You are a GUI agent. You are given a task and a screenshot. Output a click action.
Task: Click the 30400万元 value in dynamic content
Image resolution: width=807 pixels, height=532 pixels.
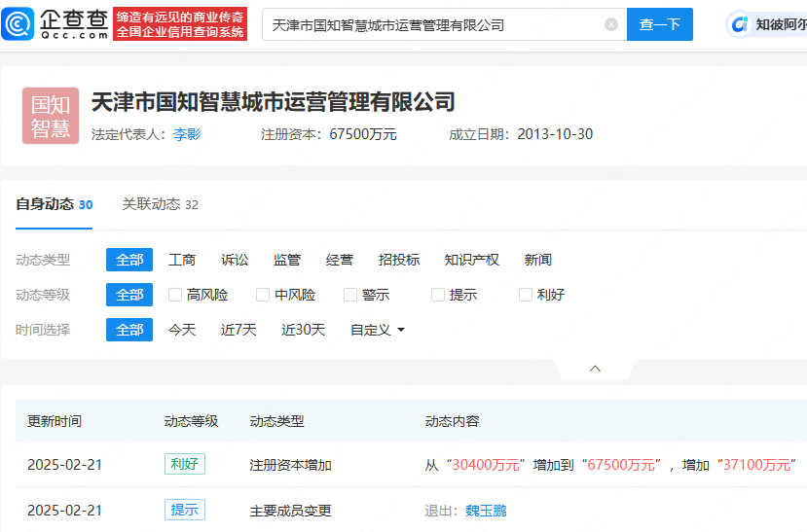pos(486,465)
